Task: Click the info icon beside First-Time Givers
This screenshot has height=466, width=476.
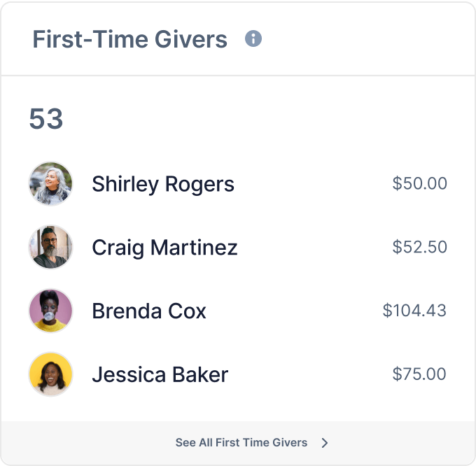Action: pos(253,38)
